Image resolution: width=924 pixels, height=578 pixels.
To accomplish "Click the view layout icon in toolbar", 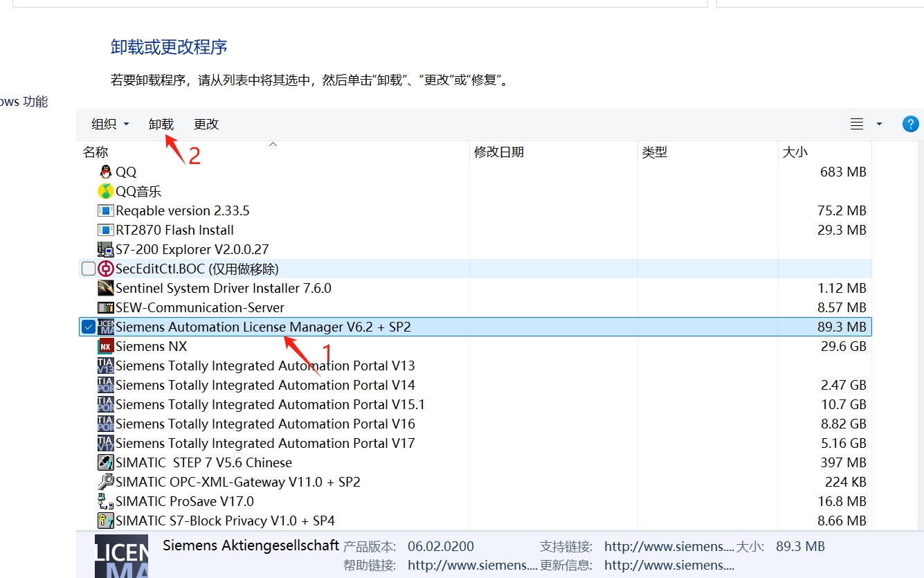I will [x=857, y=124].
